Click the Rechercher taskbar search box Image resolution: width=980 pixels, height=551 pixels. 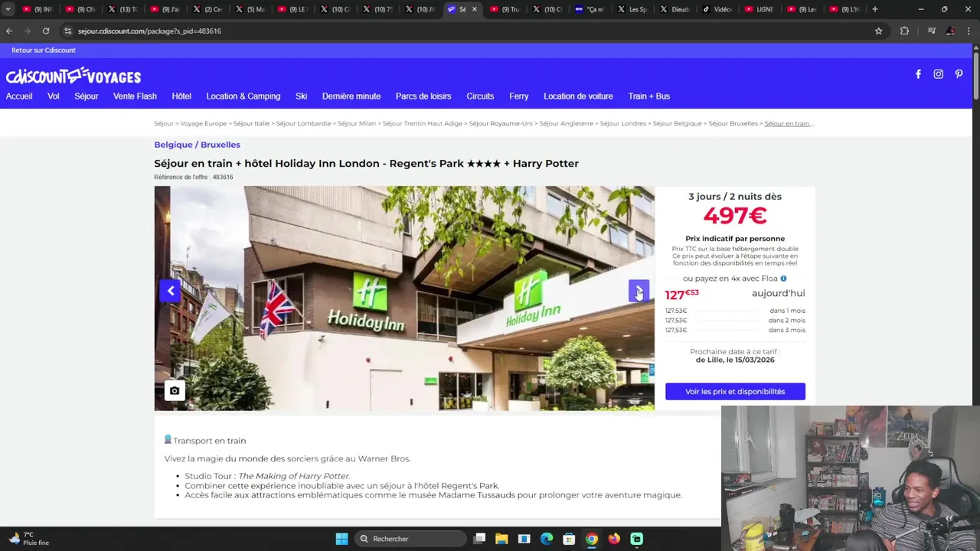pyautogui.click(x=411, y=539)
